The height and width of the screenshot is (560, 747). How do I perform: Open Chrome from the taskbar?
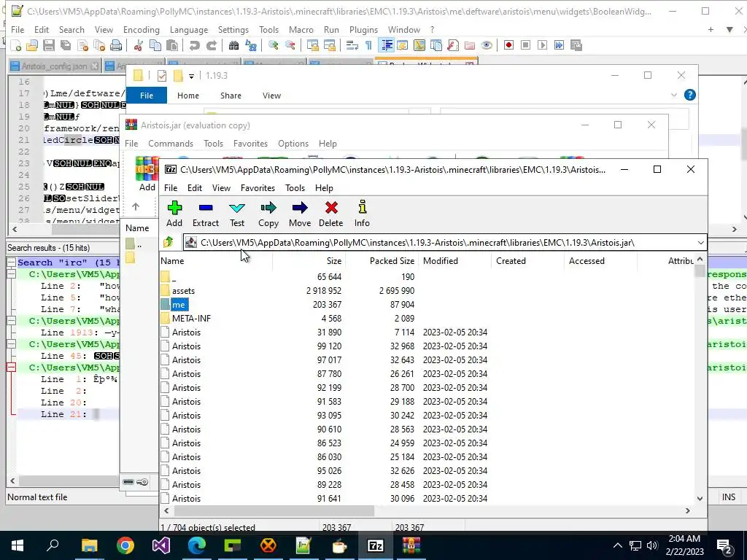click(125, 545)
